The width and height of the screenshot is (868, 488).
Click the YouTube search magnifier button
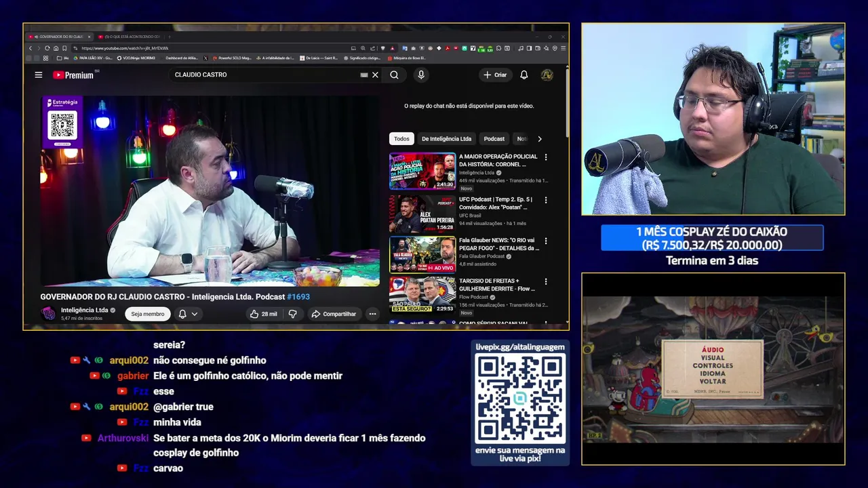click(x=394, y=75)
